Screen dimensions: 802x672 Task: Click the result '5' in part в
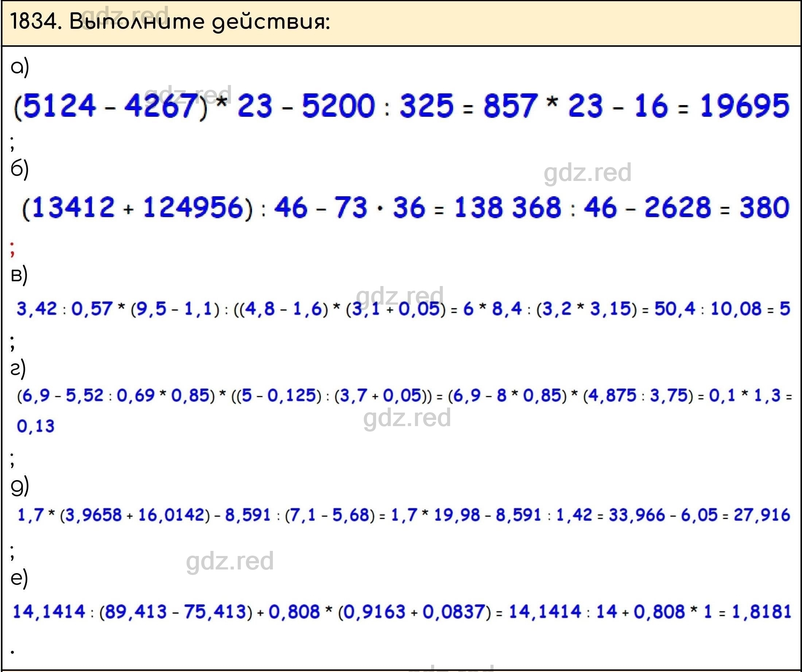click(x=784, y=309)
